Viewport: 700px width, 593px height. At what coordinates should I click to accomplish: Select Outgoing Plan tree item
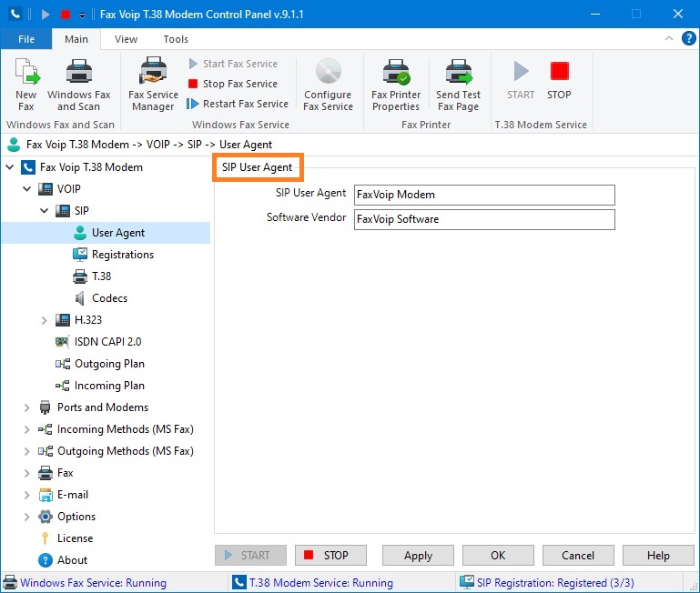pyautogui.click(x=109, y=364)
